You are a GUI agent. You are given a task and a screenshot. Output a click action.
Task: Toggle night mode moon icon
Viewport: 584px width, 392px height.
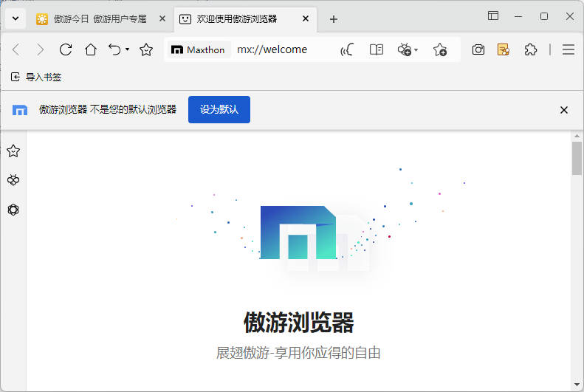click(x=346, y=49)
